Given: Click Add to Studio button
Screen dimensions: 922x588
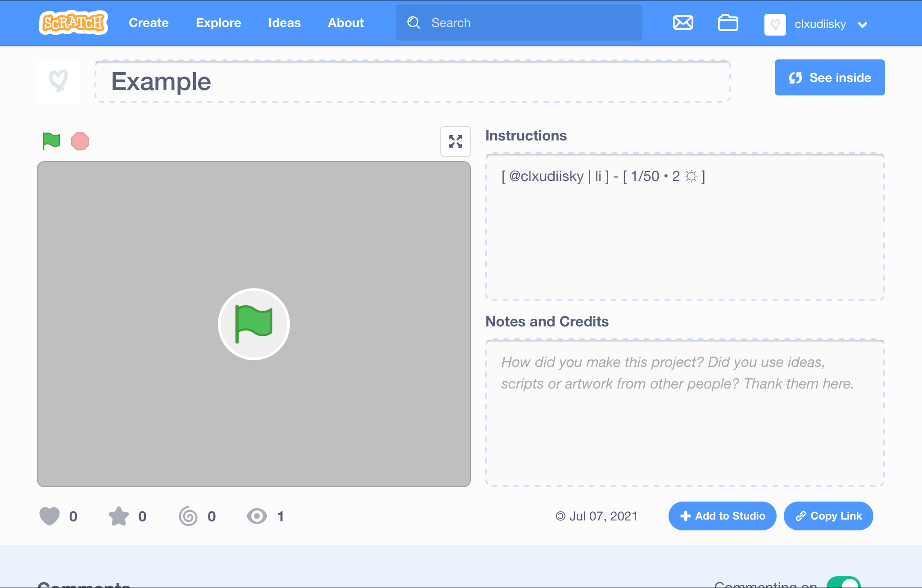Looking at the screenshot, I should point(722,516).
